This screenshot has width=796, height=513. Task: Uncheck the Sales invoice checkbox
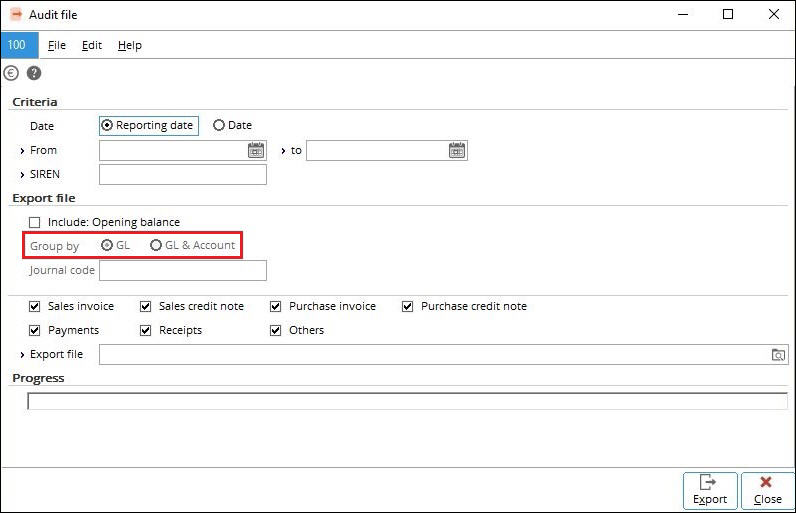(35, 306)
